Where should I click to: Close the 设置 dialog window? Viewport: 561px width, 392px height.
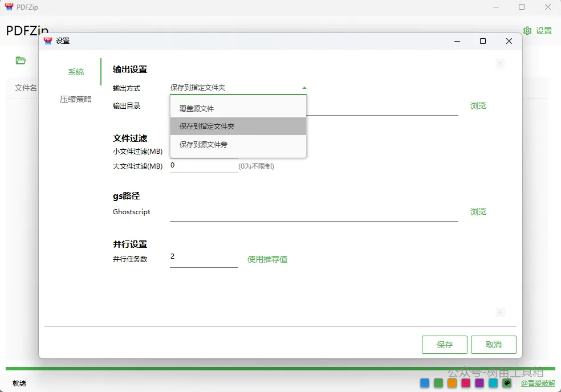[x=509, y=41]
